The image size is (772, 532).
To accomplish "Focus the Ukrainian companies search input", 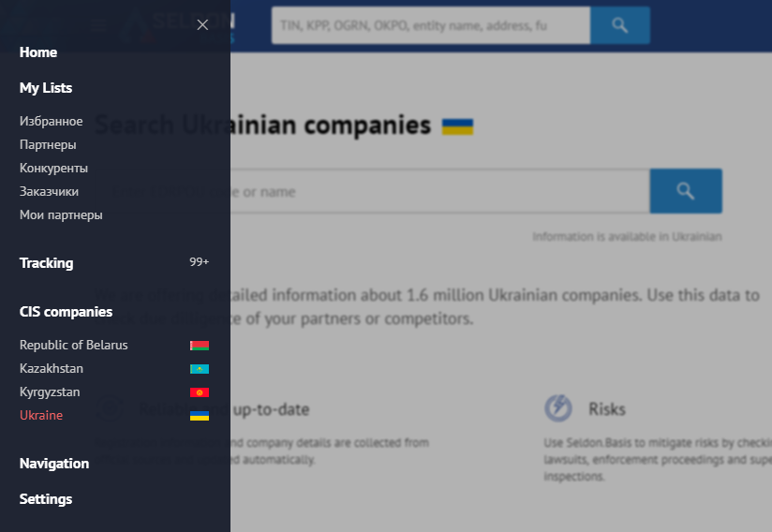I will point(373,191).
